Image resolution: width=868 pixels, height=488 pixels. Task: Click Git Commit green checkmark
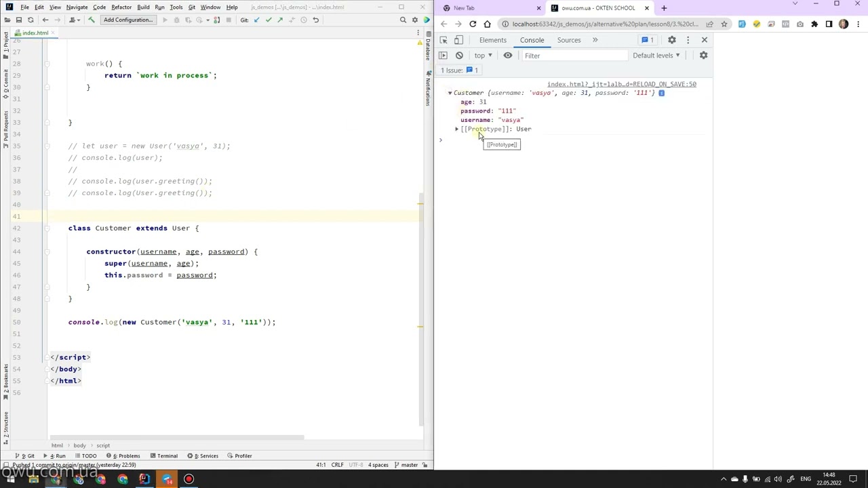click(x=269, y=20)
